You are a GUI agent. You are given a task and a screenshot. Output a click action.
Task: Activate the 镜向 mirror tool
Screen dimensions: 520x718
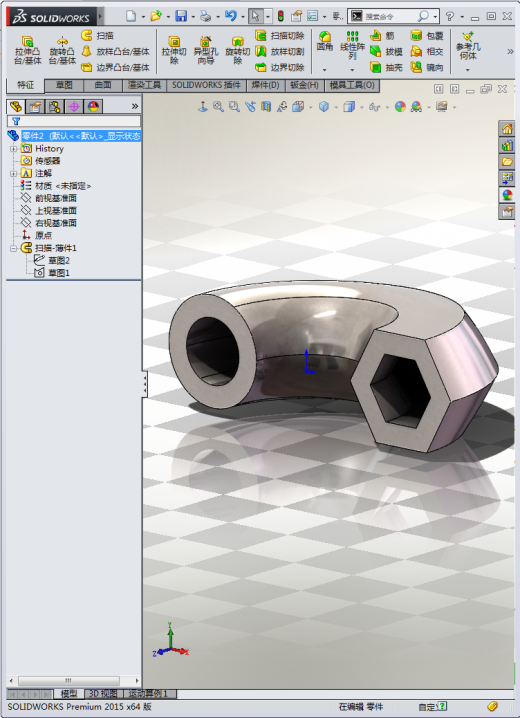[427, 67]
